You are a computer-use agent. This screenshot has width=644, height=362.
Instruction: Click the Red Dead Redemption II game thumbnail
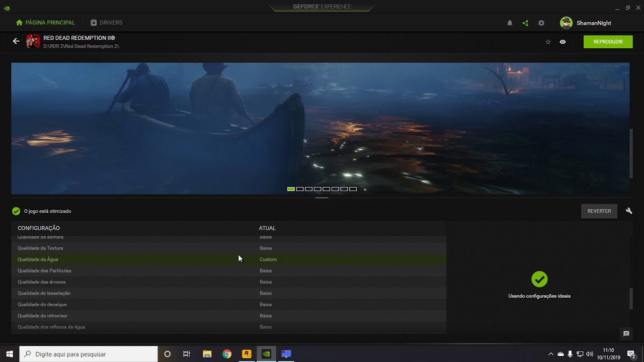click(33, 41)
